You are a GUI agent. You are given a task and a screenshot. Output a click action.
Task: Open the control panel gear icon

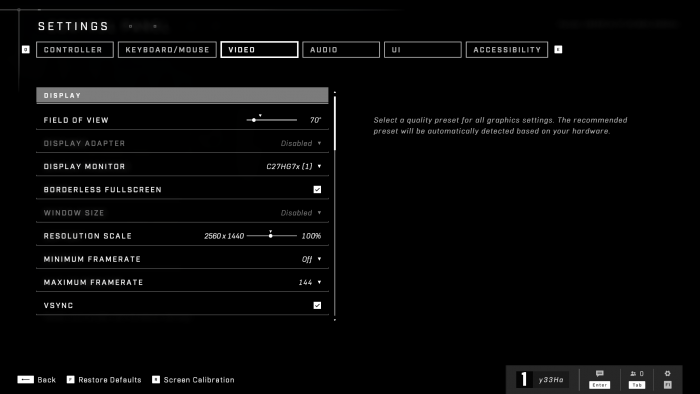667,373
